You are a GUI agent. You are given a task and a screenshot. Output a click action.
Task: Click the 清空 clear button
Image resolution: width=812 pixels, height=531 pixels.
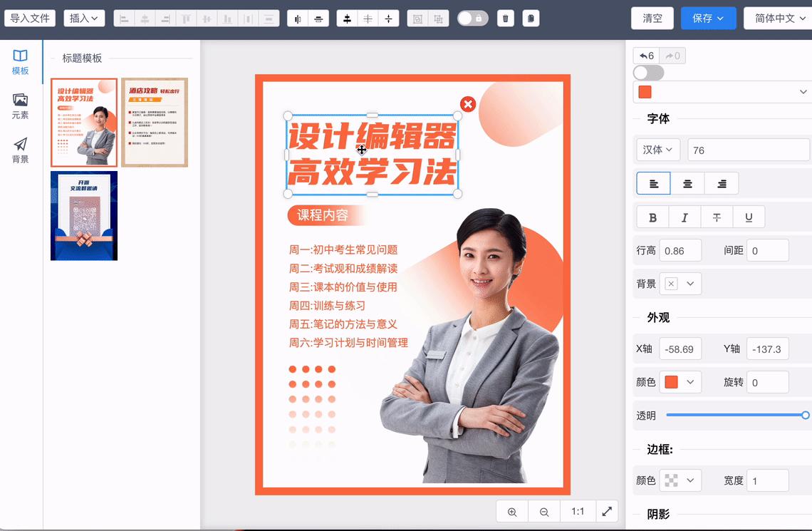[652, 18]
